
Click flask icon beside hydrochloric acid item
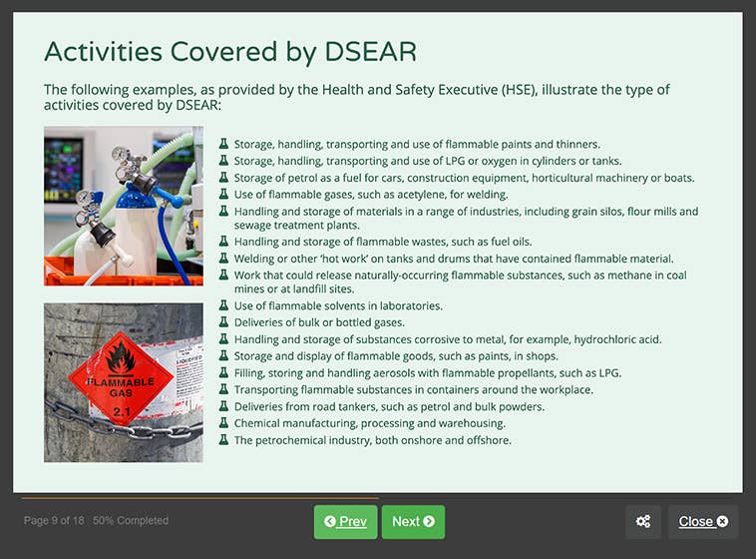pyautogui.click(x=224, y=339)
